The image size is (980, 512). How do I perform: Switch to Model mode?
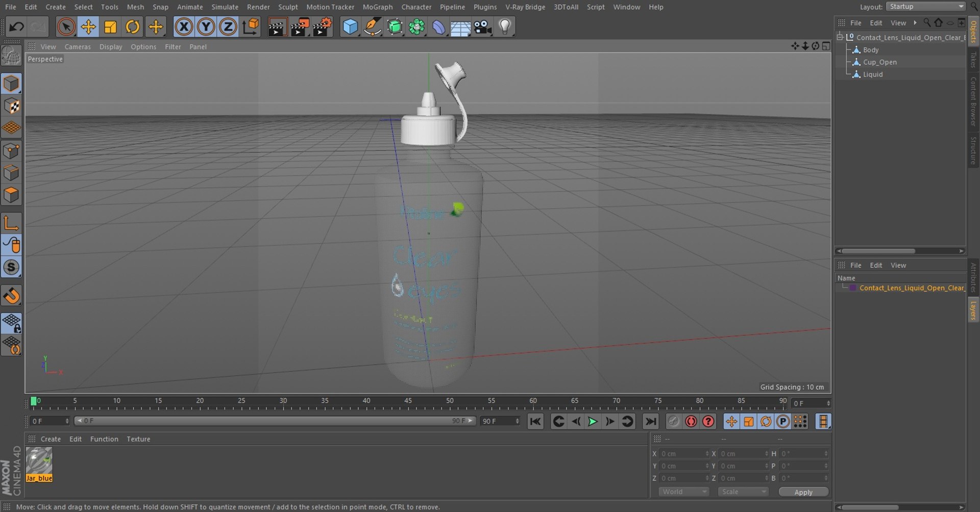pyautogui.click(x=11, y=84)
